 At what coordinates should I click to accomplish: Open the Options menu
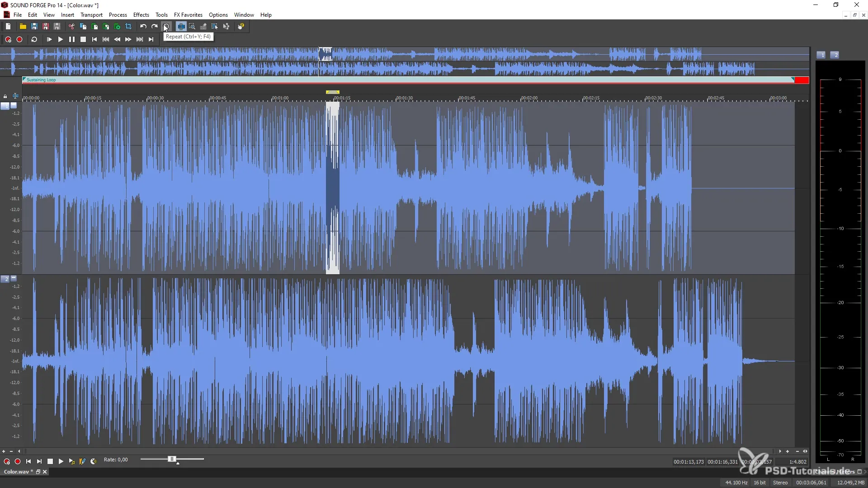click(x=218, y=15)
